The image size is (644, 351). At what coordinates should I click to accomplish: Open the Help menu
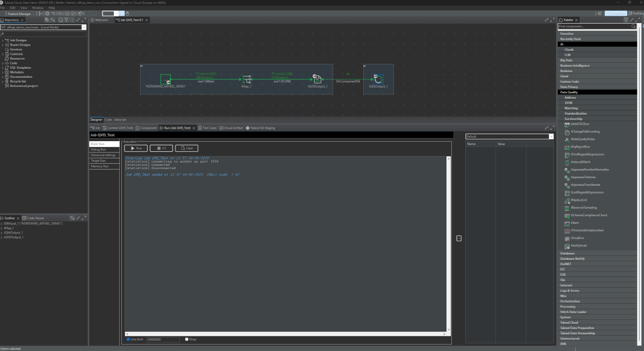pyautogui.click(x=52, y=8)
